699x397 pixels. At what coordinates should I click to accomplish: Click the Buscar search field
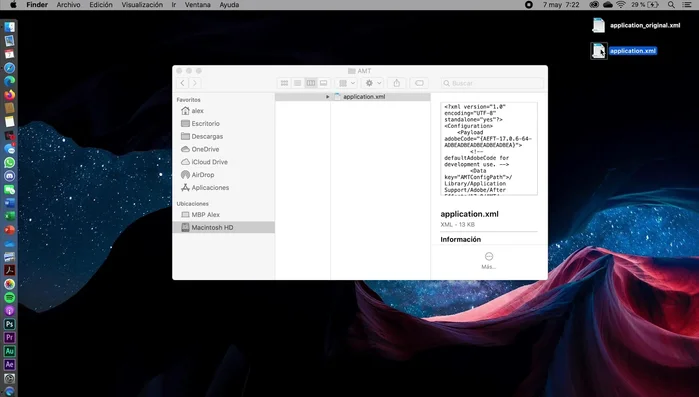[x=492, y=83]
